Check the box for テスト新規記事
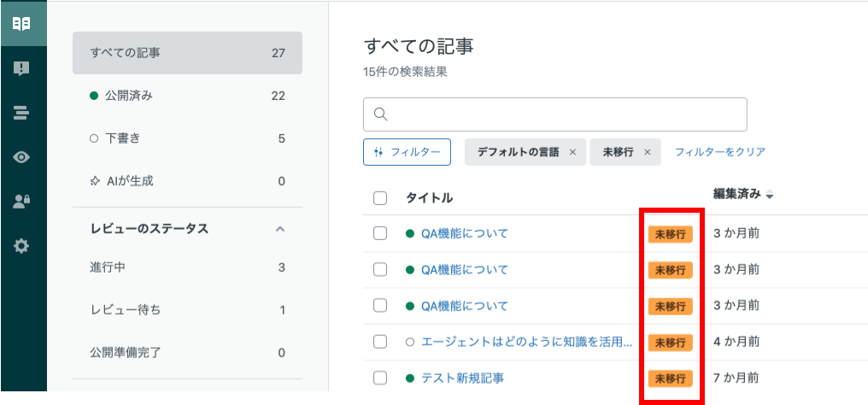 tap(379, 378)
